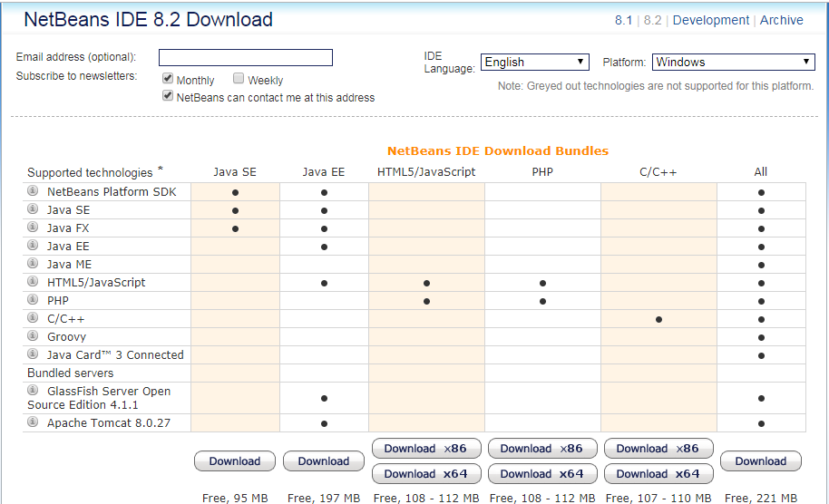Click info icon beside PHP row
829x504 pixels.
click(33, 299)
